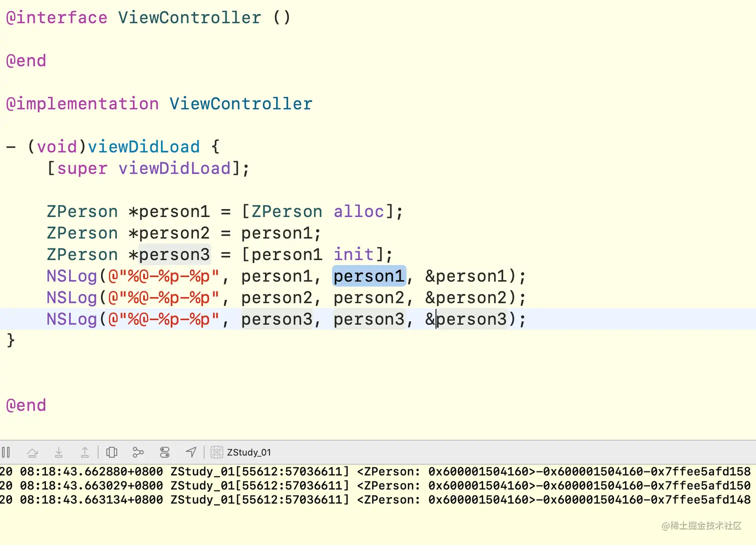Click the init method call
756x545 pixels.
pos(353,254)
